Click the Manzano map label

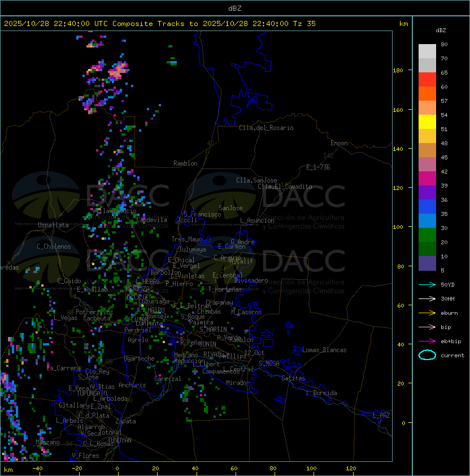click(47, 442)
